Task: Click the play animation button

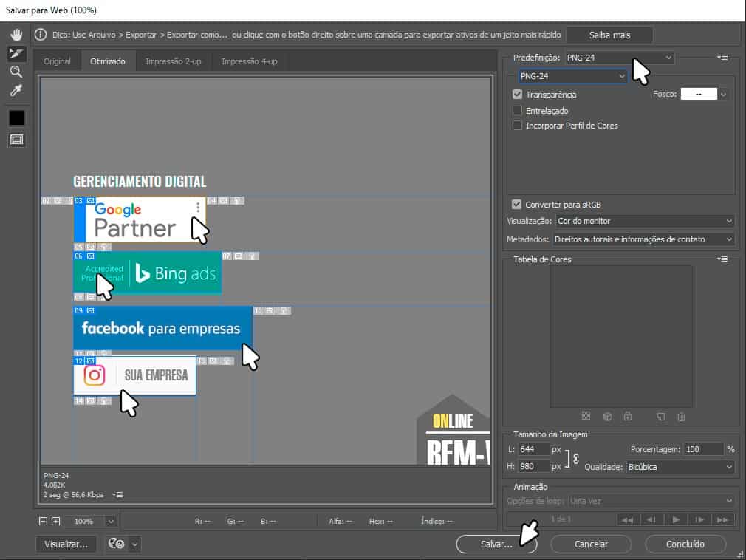Action: [676, 519]
